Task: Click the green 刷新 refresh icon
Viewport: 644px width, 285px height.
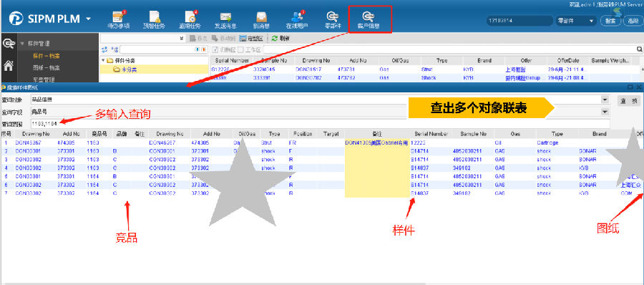Action: [x=274, y=38]
